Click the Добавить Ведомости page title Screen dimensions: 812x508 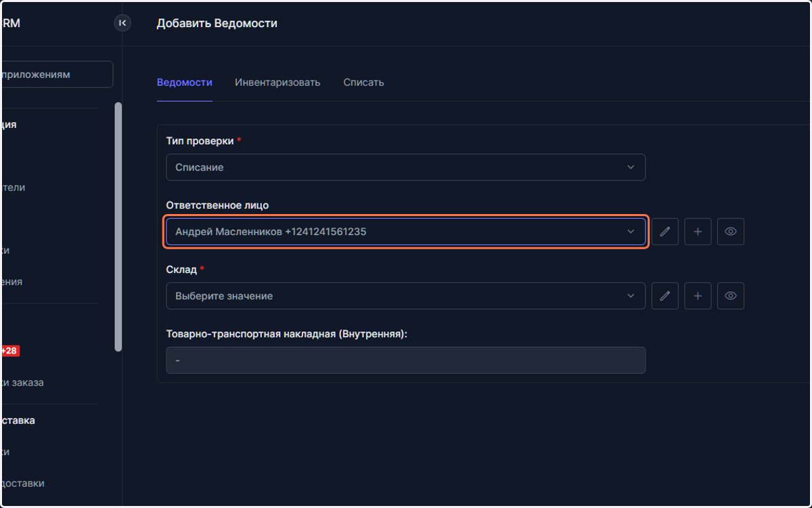click(x=217, y=23)
